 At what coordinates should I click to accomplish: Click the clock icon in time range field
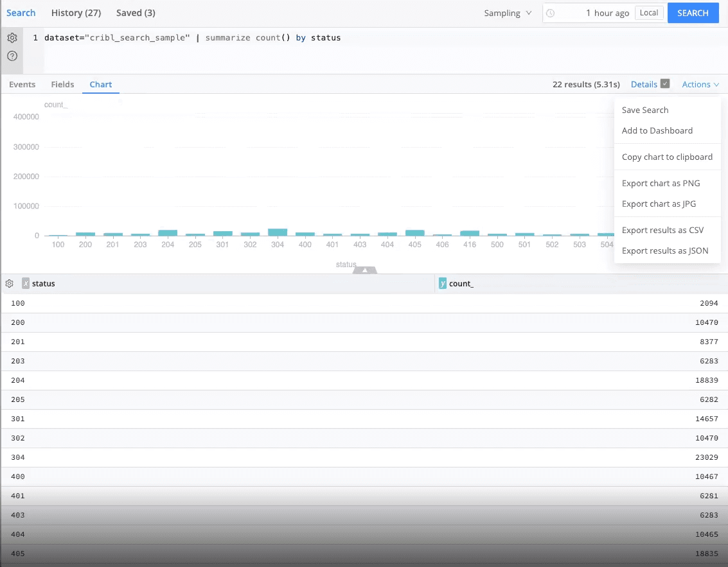551,13
